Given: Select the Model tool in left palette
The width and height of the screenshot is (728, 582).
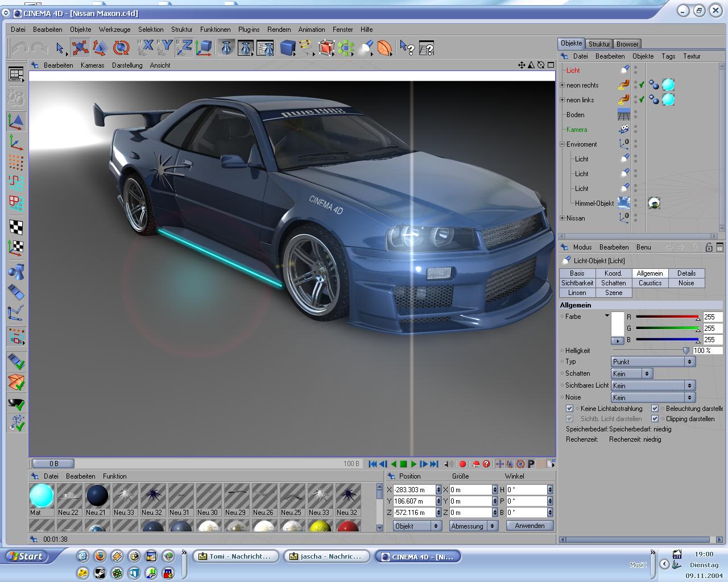Looking at the screenshot, I should [16, 122].
